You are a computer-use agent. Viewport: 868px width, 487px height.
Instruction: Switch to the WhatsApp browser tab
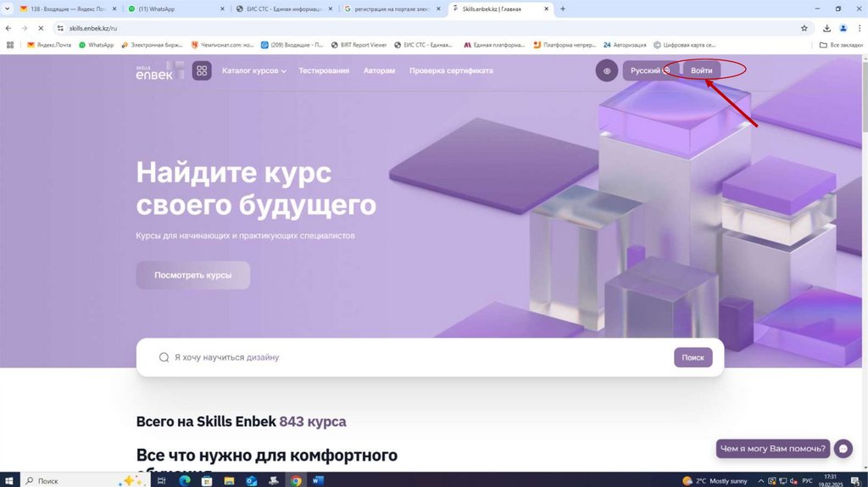pyautogui.click(x=176, y=8)
